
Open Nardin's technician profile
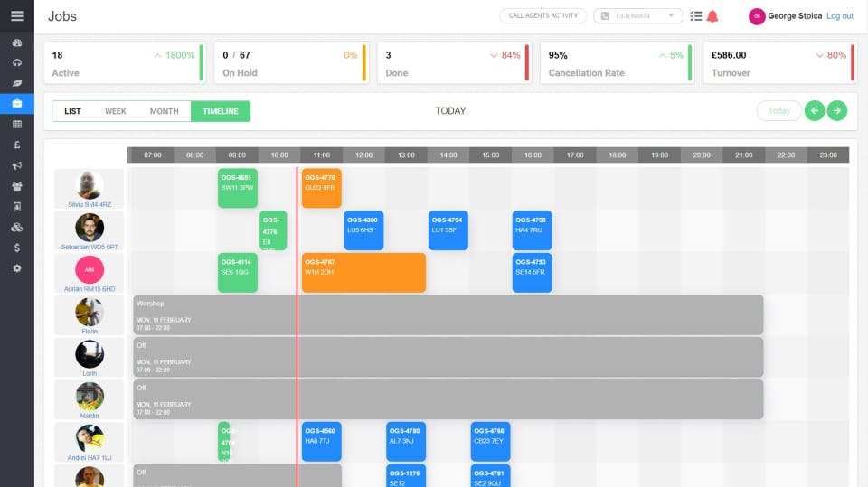(90, 400)
